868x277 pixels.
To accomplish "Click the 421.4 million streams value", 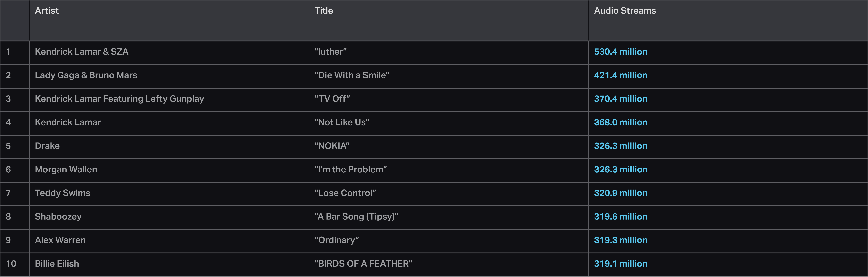I will pos(620,75).
